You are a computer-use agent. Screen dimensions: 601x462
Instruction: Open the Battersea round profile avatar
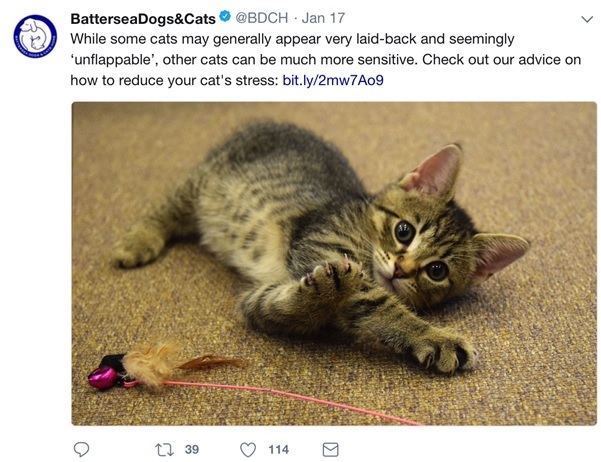(x=35, y=36)
